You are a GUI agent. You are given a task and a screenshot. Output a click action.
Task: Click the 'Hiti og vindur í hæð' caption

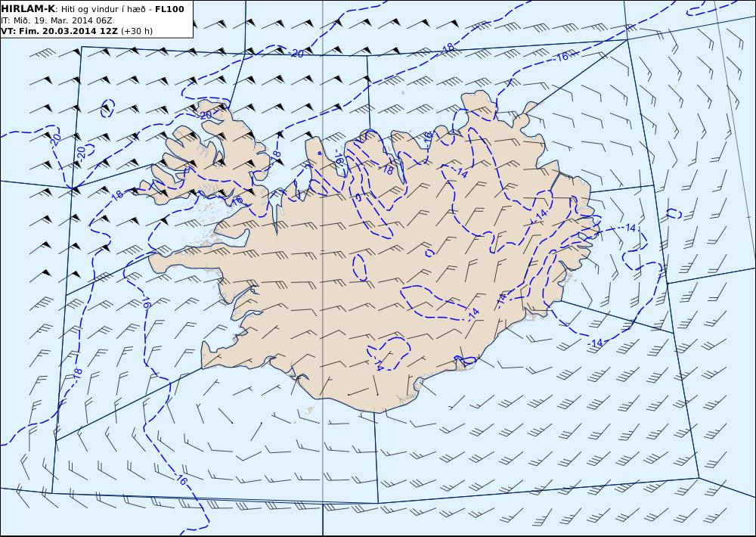103,9
